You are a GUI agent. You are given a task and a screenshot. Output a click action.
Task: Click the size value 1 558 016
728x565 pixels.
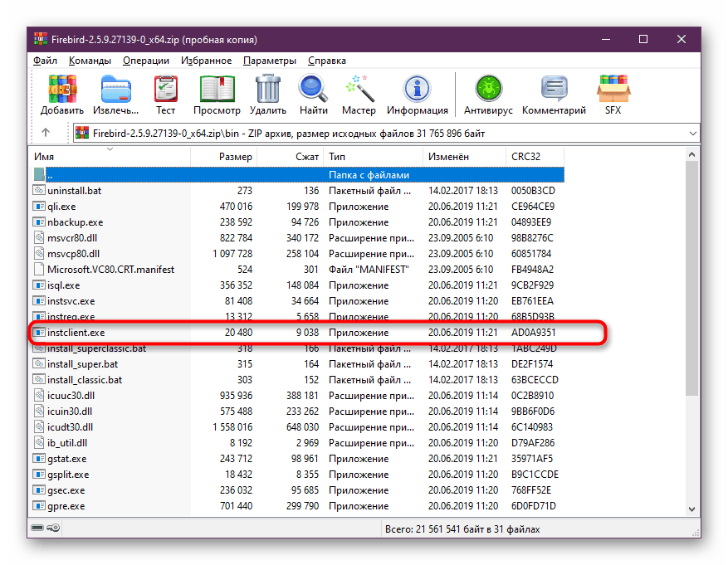[232, 427]
